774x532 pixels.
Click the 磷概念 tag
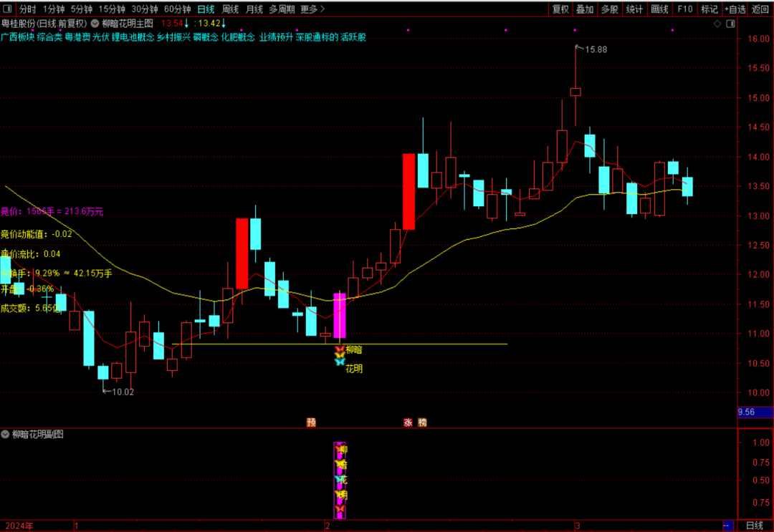(x=206, y=37)
